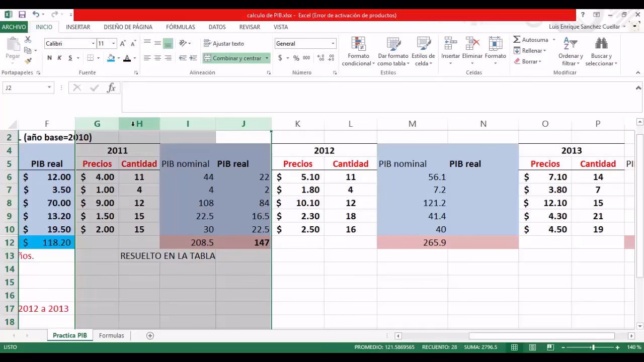
Task: Toggle bold formatting (N)
Action: (x=49, y=58)
